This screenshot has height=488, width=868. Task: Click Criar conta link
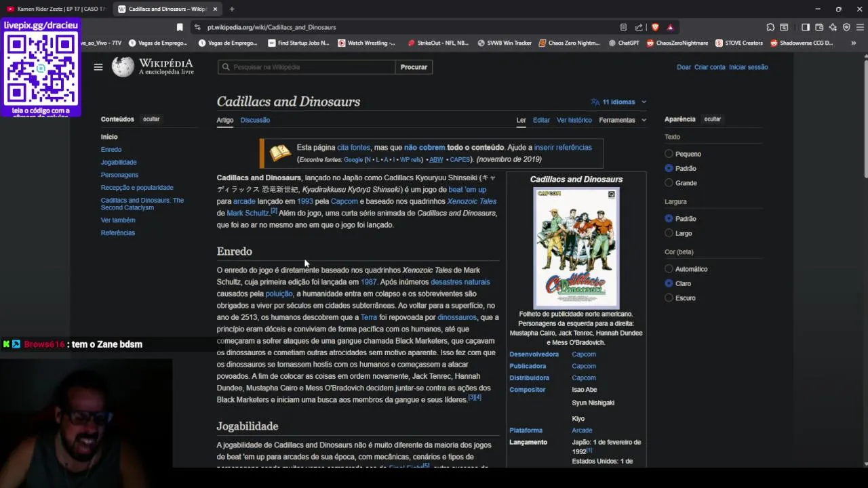(710, 67)
